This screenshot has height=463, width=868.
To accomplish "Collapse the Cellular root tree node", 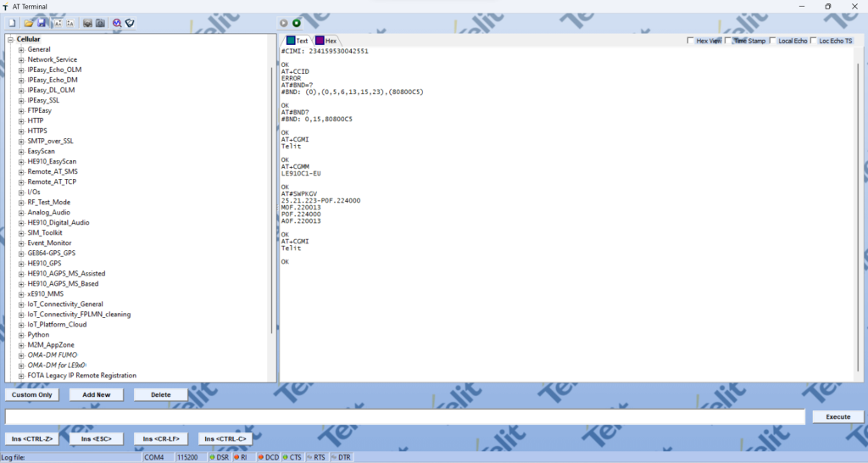I will click(10, 39).
